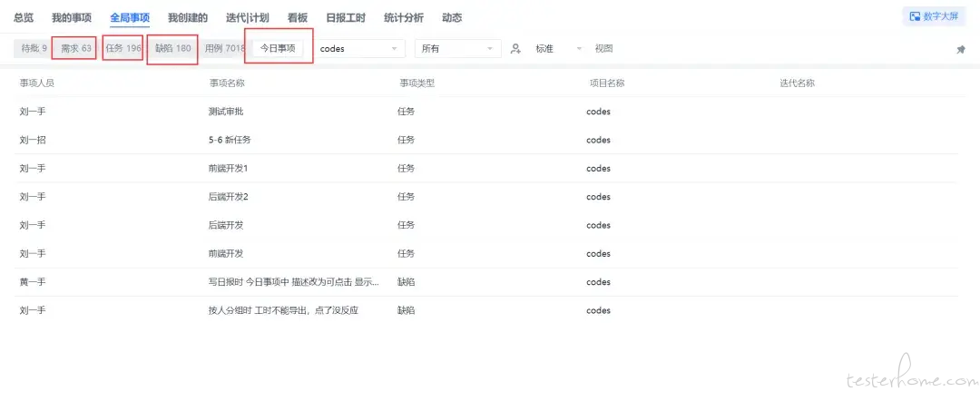Click the 事项名称 column header
This screenshot has height=401, width=980.
[x=227, y=83]
